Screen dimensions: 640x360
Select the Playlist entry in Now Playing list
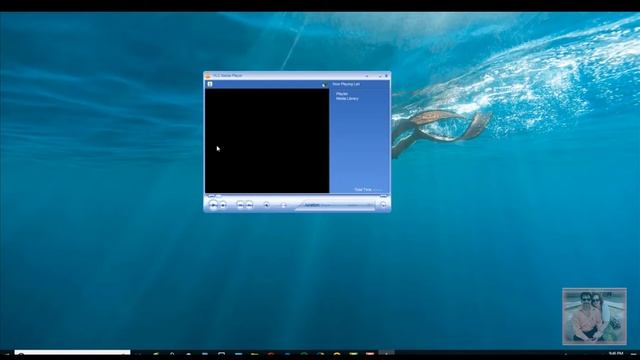pyautogui.click(x=342, y=94)
